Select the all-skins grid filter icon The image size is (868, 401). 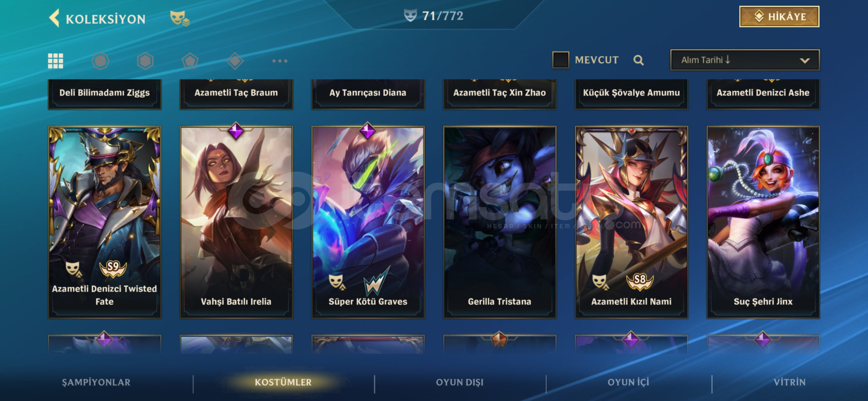[x=56, y=61]
